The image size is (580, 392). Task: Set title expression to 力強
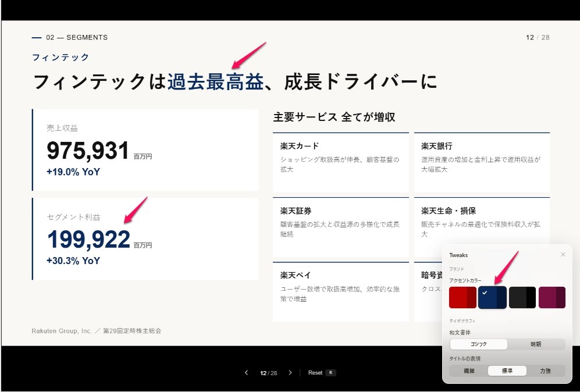pyautogui.click(x=545, y=370)
